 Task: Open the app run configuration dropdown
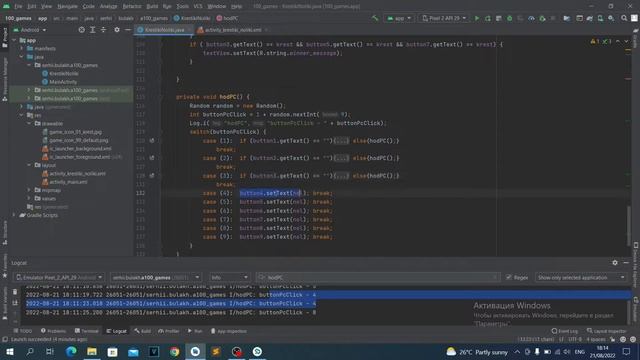tap(399, 18)
